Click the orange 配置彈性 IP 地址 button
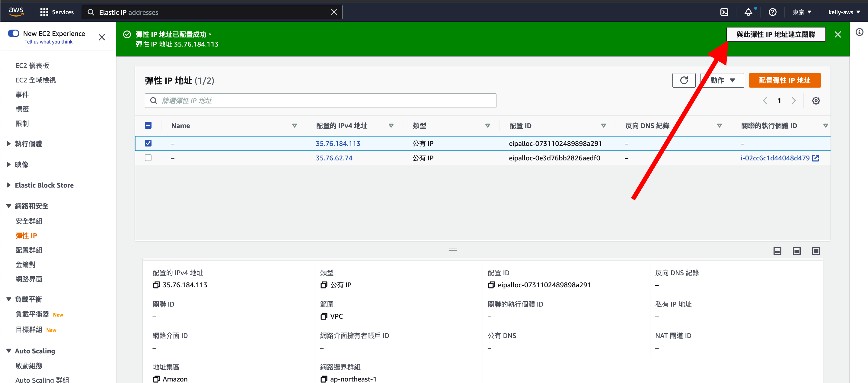The image size is (868, 383). 784,80
